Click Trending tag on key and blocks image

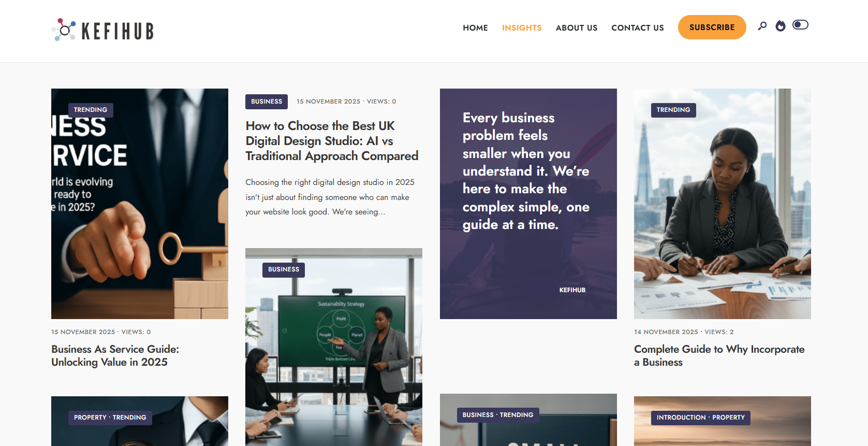[x=91, y=110]
